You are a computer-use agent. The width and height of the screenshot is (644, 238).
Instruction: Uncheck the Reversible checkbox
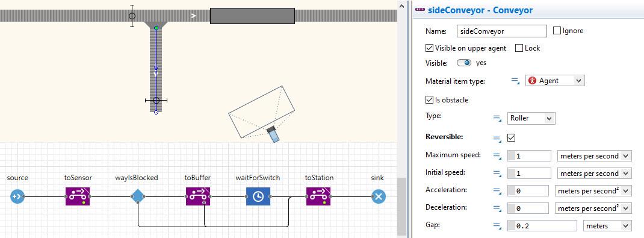[x=512, y=138]
